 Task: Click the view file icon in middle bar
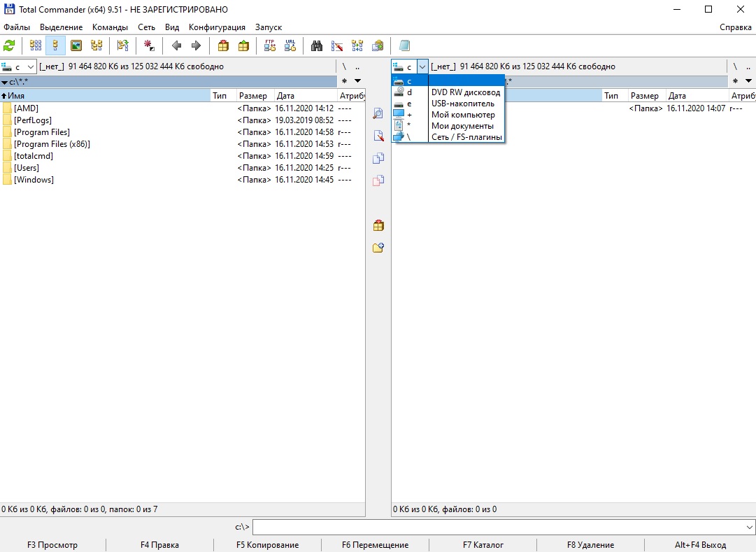point(378,113)
